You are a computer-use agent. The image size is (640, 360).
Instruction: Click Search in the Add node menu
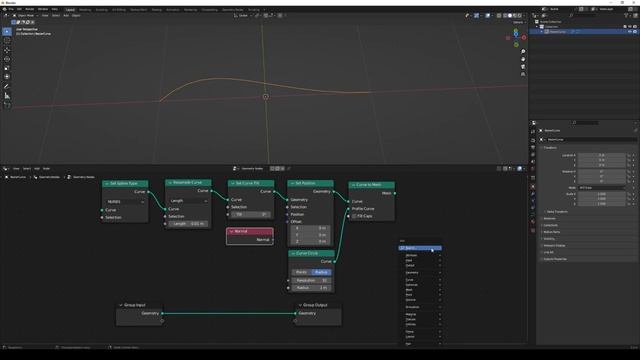pos(420,248)
